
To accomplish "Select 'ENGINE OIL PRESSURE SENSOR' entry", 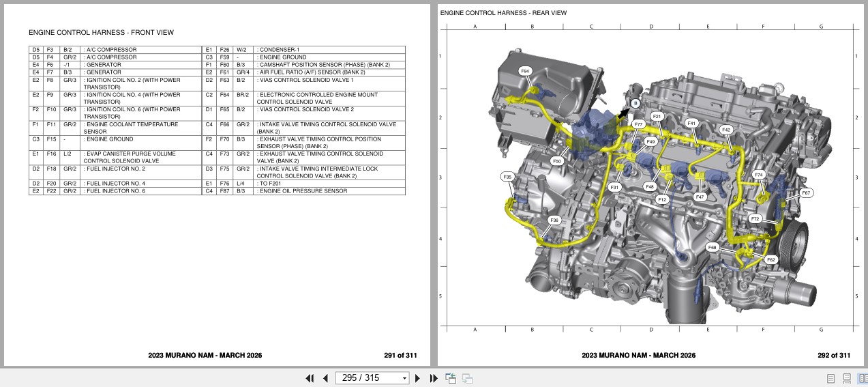I will click(302, 191).
